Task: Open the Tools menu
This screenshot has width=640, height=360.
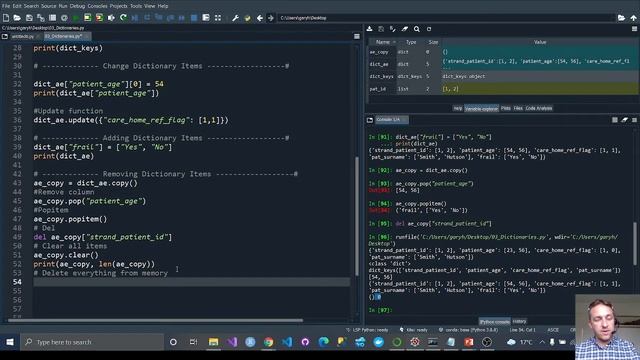Action: (x=136, y=6)
